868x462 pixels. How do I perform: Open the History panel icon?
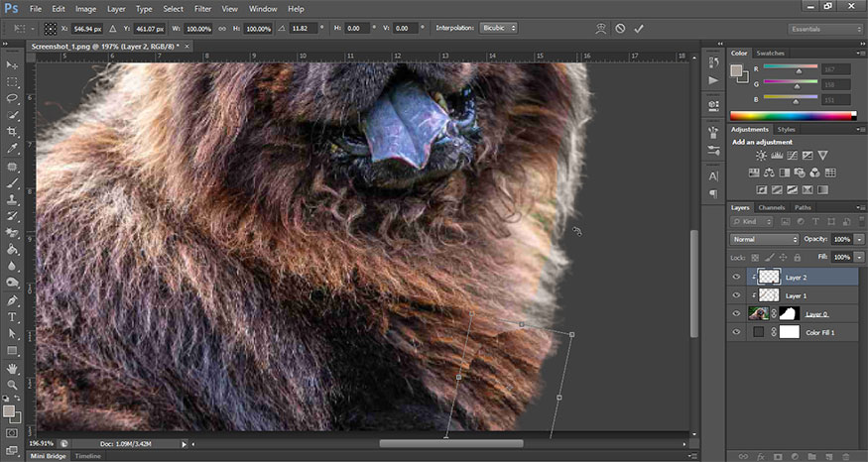713,62
